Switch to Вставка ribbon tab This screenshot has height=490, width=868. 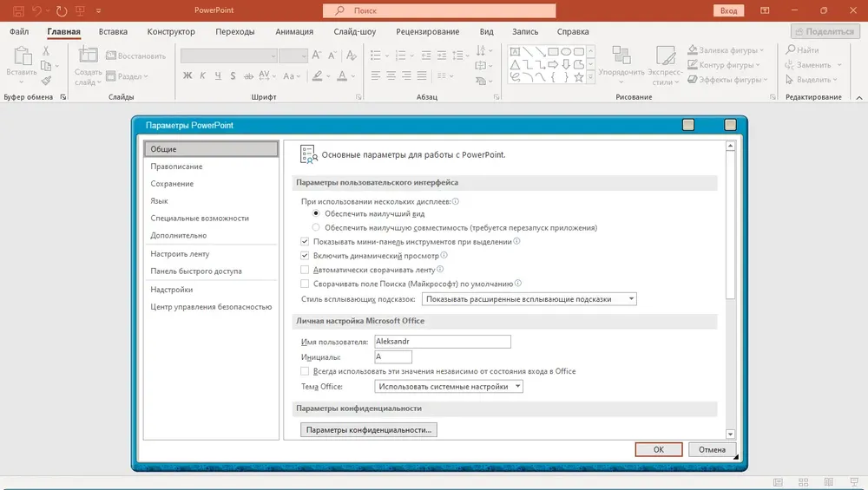coord(113,31)
